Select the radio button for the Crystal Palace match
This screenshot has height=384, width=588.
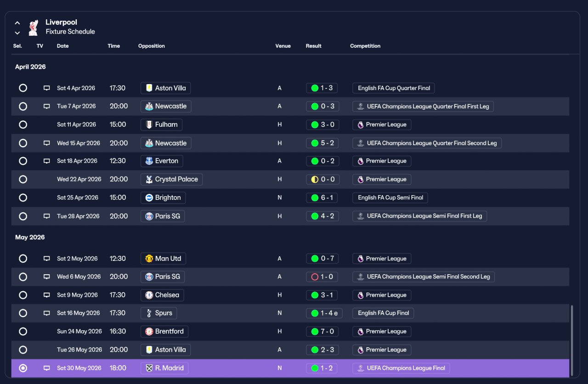pyautogui.click(x=23, y=179)
